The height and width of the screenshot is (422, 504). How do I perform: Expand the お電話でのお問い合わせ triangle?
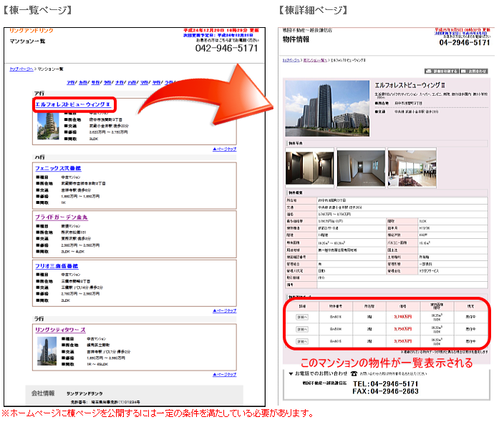tap(291, 373)
